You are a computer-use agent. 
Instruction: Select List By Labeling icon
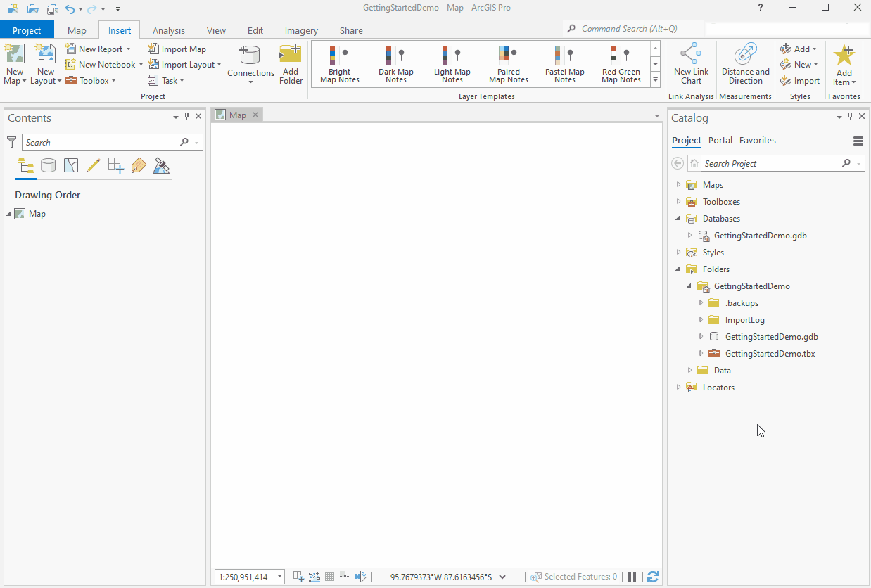pyautogui.click(x=139, y=166)
